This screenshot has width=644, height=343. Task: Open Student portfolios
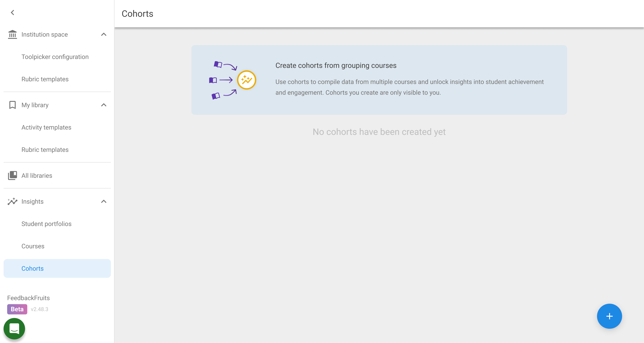[x=57, y=224]
